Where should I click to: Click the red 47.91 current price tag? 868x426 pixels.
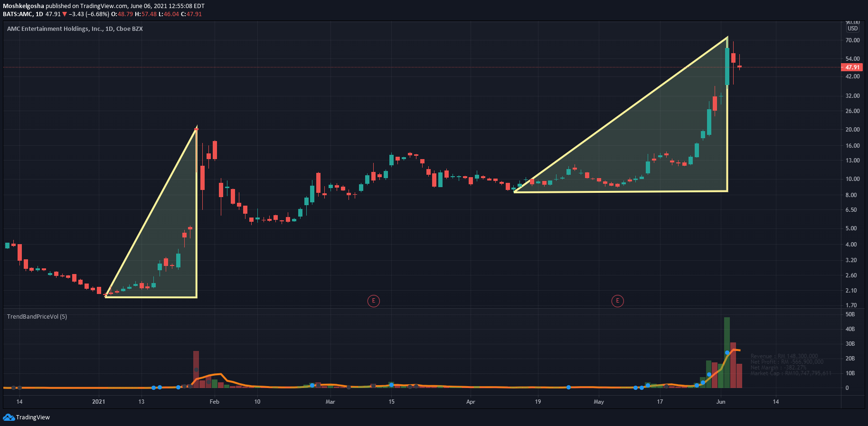click(x=852, y=67)
